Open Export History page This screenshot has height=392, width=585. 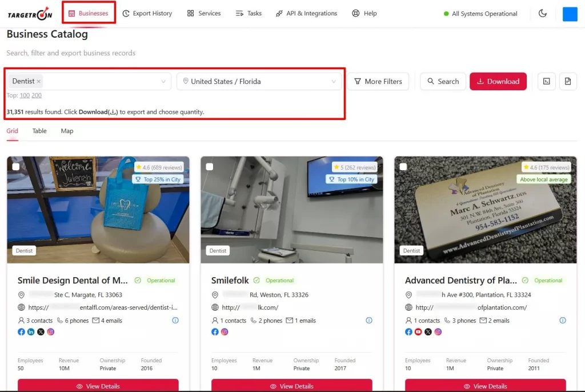[147, 14]
